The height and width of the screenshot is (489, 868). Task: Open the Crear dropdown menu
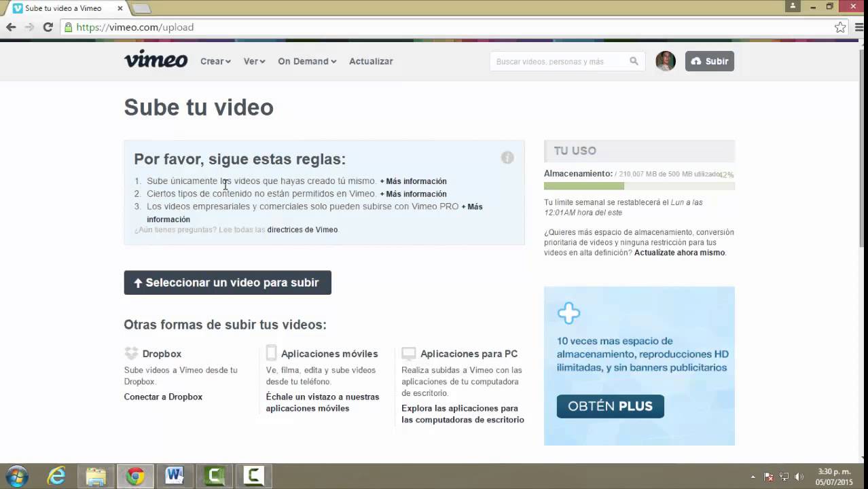[x=215, y=61]
